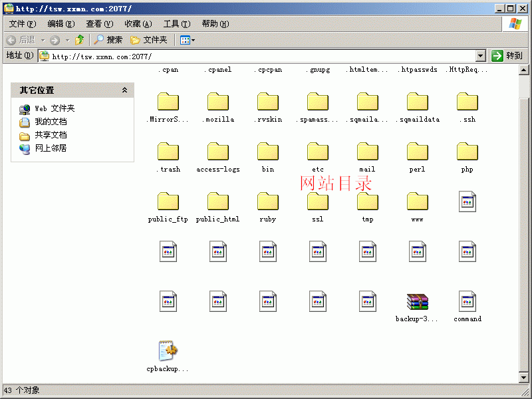The image size is (532, 399).
Task: Click the .HttpReq... folder label
Action: (x=467, y=70)
